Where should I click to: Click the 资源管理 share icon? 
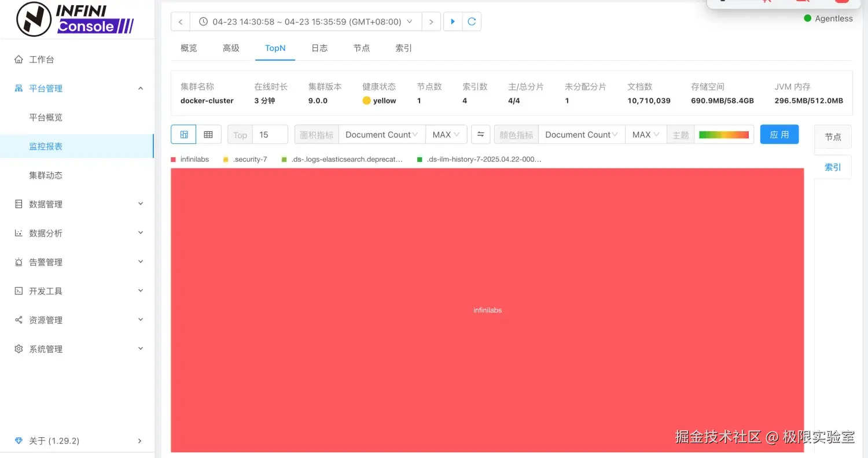tap(19, 320)
